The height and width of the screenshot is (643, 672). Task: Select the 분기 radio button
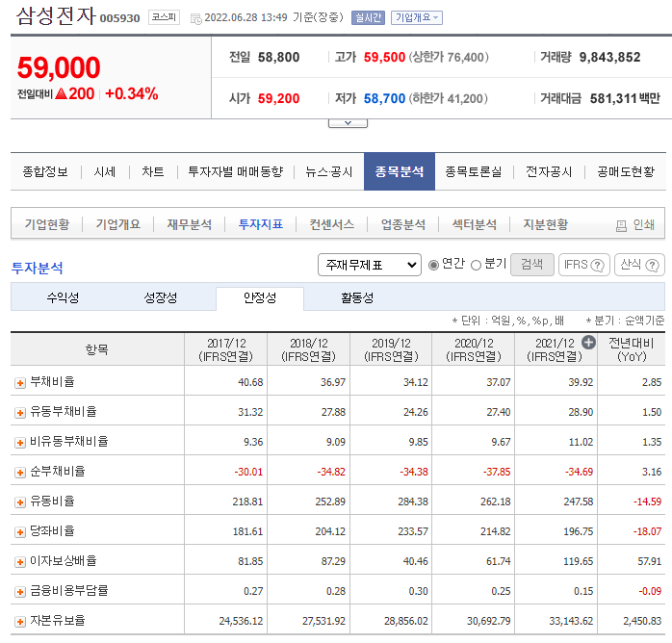coord(476,265)
